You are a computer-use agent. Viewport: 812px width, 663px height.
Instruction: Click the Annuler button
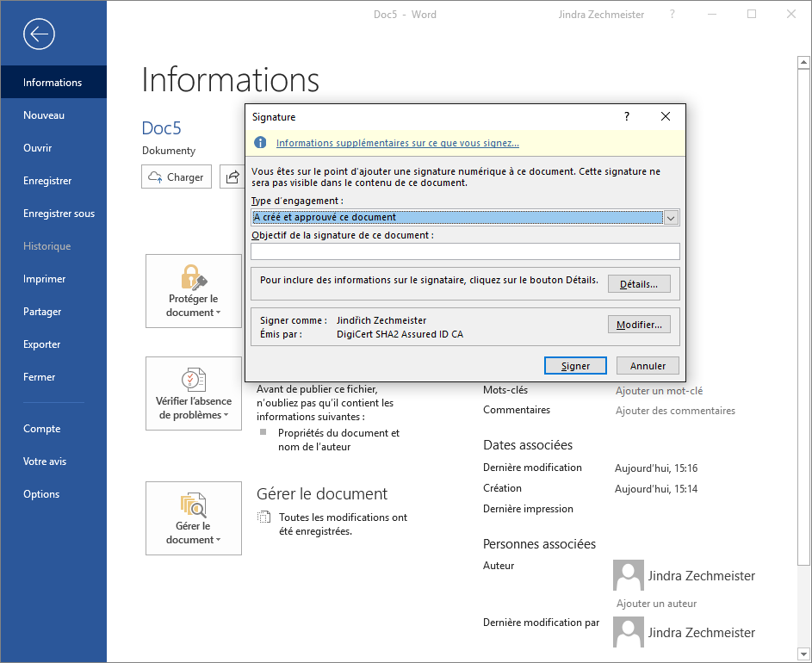point(648,366)
